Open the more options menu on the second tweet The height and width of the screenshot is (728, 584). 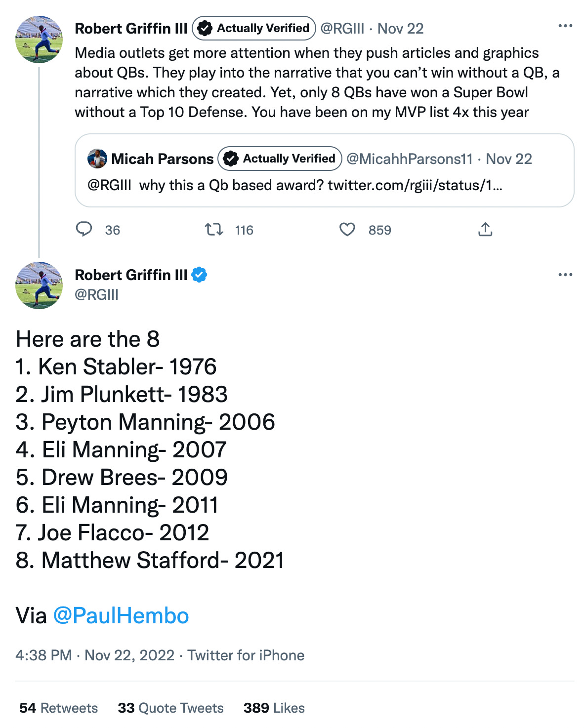point(565,275)
